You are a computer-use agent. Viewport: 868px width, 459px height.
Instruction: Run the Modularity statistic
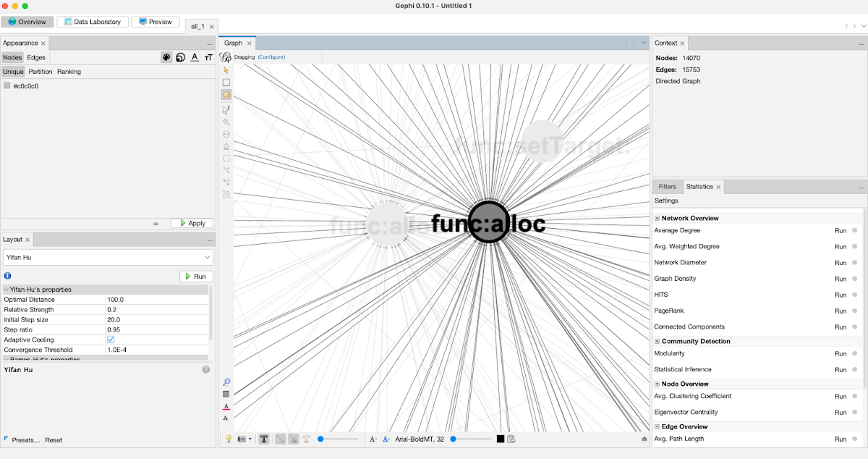coord(841,353)
